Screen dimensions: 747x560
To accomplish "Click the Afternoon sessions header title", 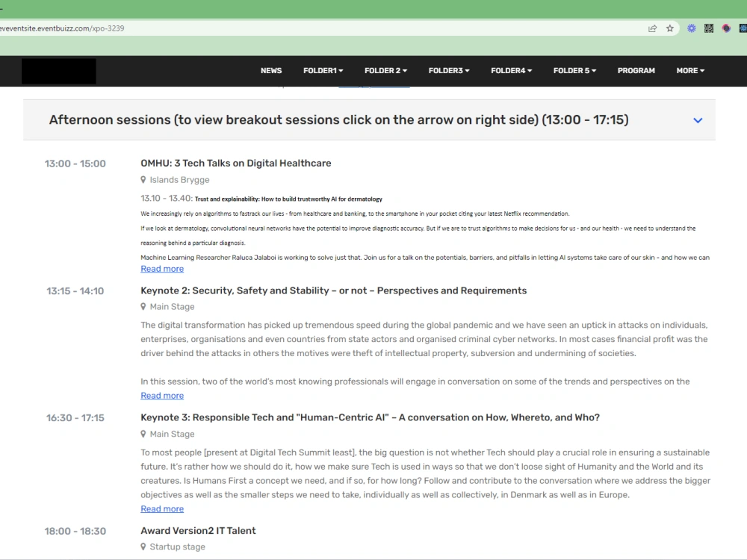I will [338, 119].
